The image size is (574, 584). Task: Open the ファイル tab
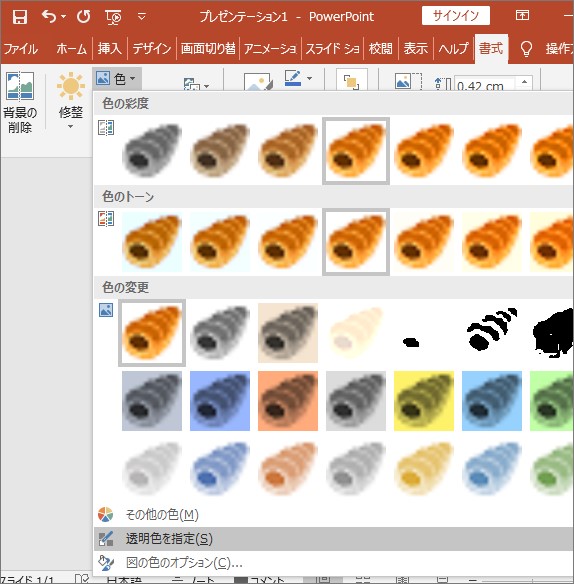coord(20,48)
